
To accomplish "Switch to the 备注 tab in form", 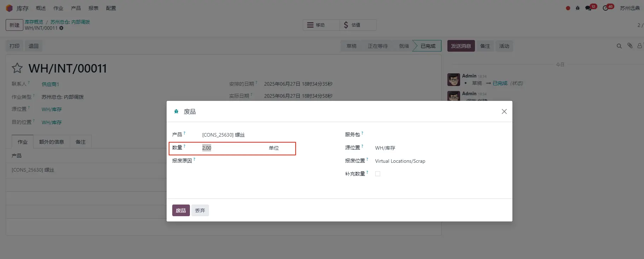I will (x=81, y=142).
